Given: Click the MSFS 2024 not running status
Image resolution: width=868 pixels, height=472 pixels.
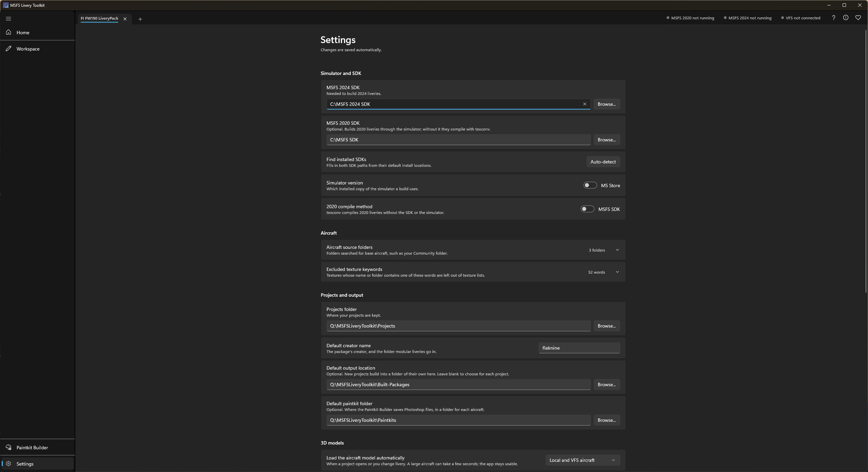Looking at the screenshot, I should [x=747, y=18].
